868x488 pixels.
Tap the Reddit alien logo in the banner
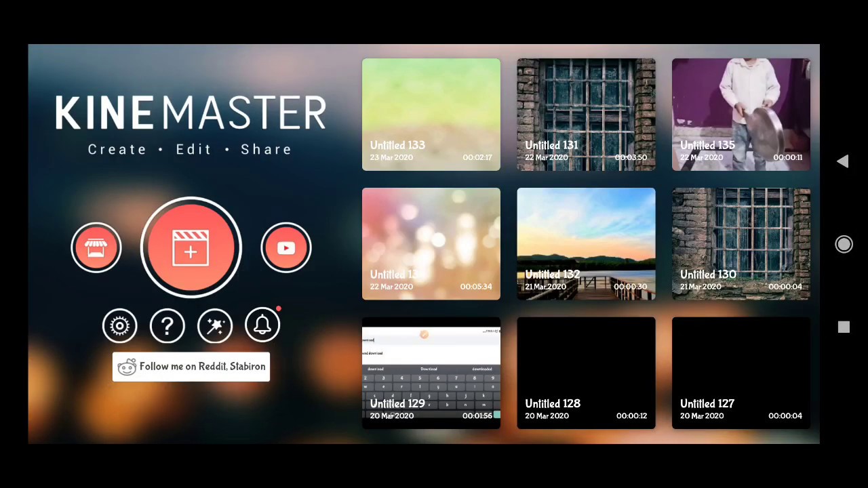point(127,367)
